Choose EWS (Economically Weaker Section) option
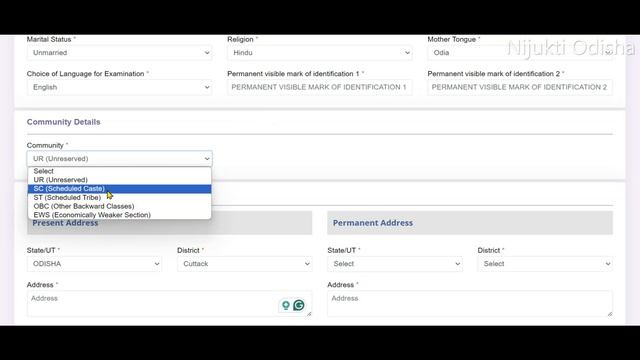Screen dimensions: 640x360 119,215
